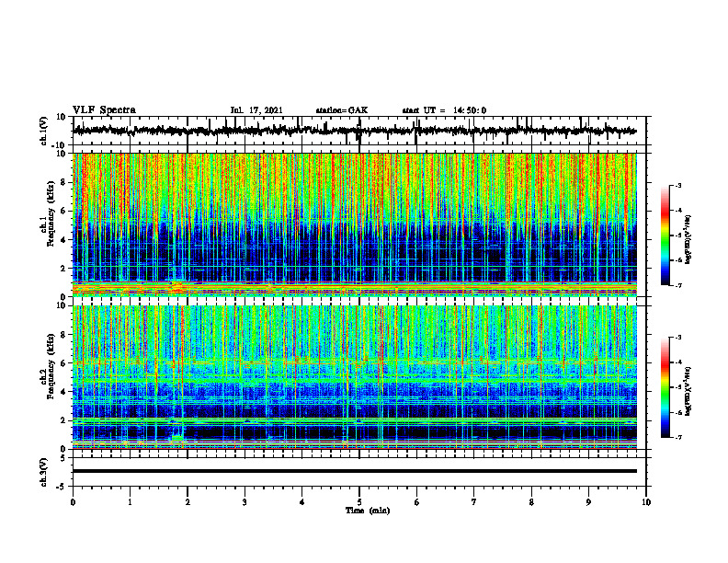The width and height of the screenshot is (728, 563).
Task: Click the -10 V tick on ch.1 waveform axis
Action: pos(59,145)
